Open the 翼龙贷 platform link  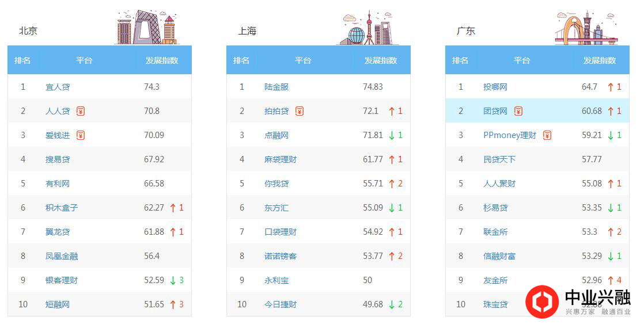pyautogui.click(x=58, y=232)
